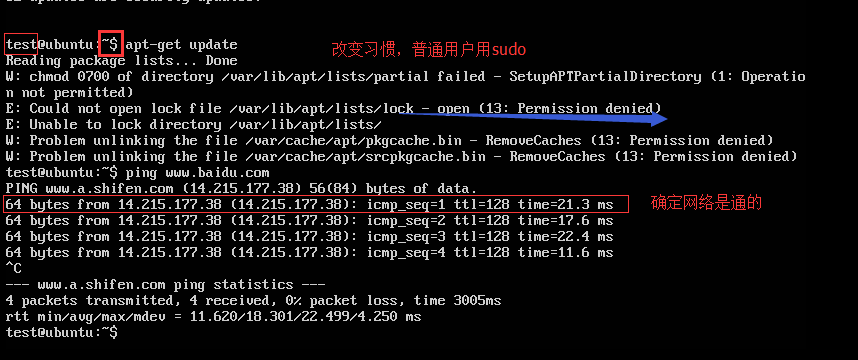Viewport: 858px width, 360px height.
Task: Click the srcpkgcache.bin warning line
Action: tap(402, 157)
